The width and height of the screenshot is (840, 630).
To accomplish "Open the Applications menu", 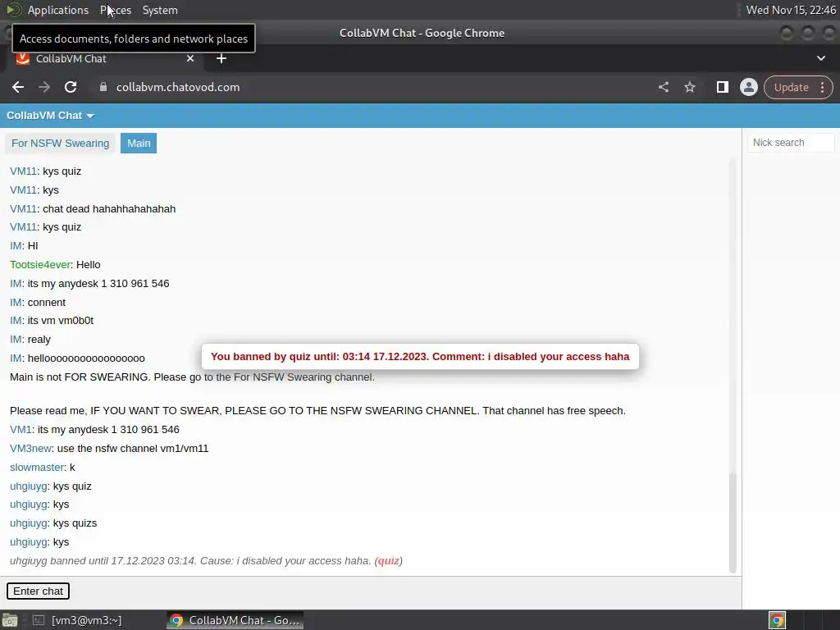I will tap(58, 10).
